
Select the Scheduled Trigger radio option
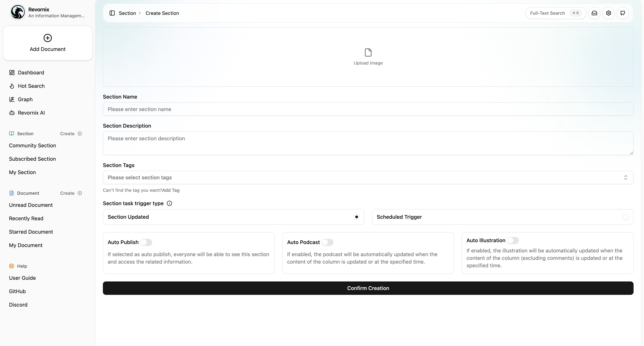point(626,217)
